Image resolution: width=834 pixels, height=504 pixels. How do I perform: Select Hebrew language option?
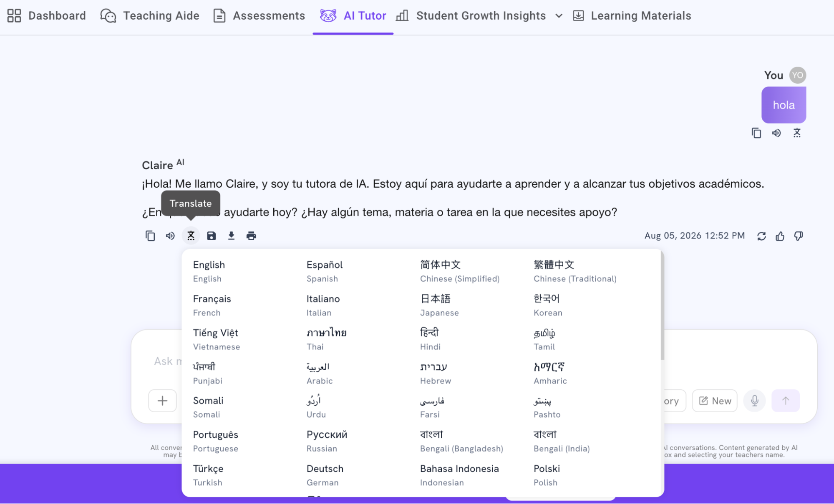[x=436, y=374]
